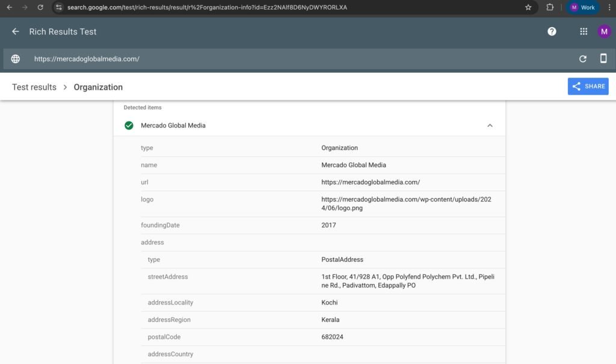This screenshot has height=364, width=616.
Task: Click the addressCountry label
Action: [x=170, y=354]
